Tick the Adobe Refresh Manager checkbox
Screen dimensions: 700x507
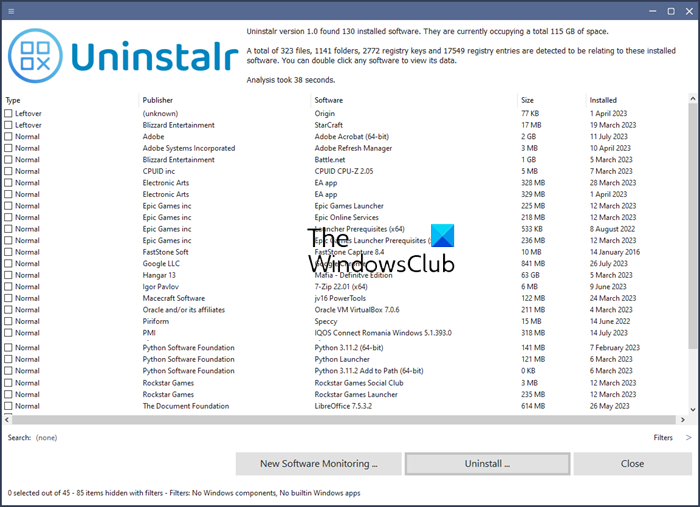pos(8,148)
